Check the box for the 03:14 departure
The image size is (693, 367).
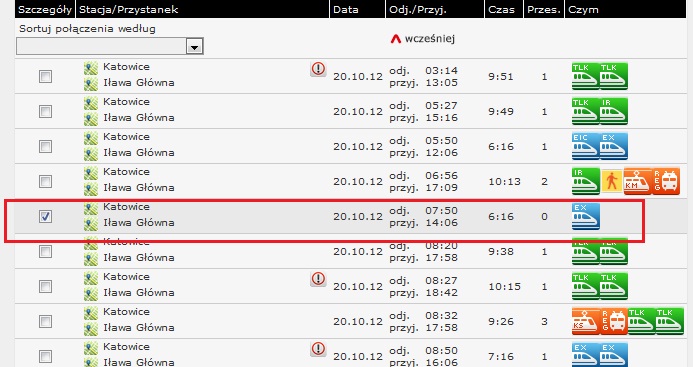(45, 76)
